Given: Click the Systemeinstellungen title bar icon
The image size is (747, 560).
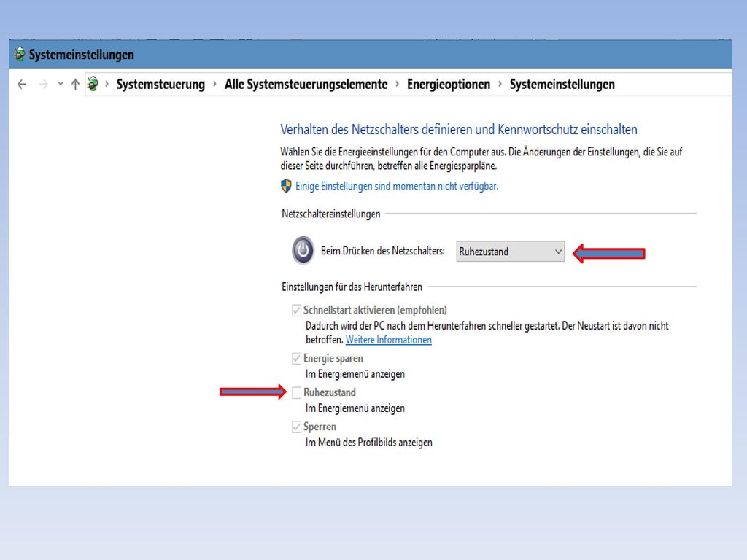Looking at the screenshot, I should 19,54.
